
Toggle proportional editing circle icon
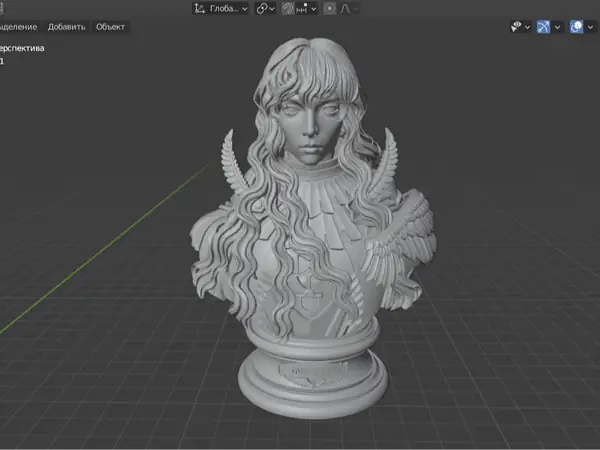pos(329,8)
